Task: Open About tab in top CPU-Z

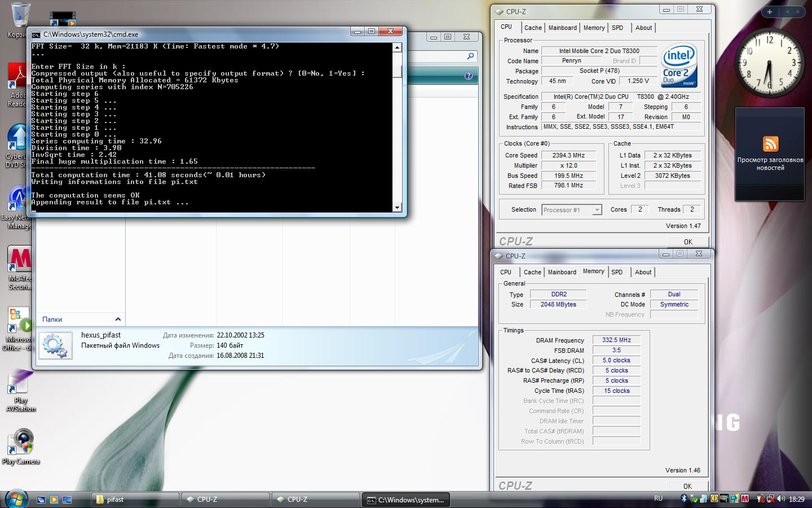Action: pos(643,28)
